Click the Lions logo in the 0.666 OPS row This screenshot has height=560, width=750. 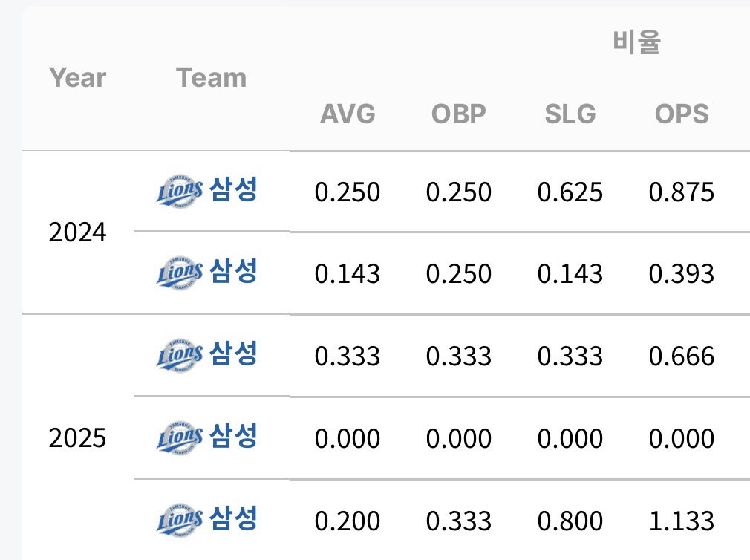[x=180, y=355]
